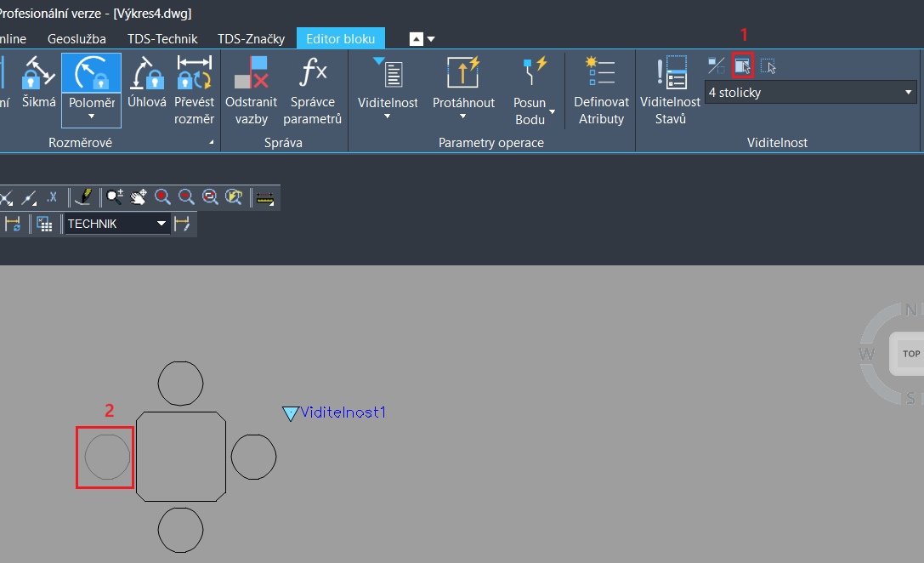Screen dimensions: 924x563
Task: Expand the Protáhnout action dropdown
Action: [x=463, y=117]
